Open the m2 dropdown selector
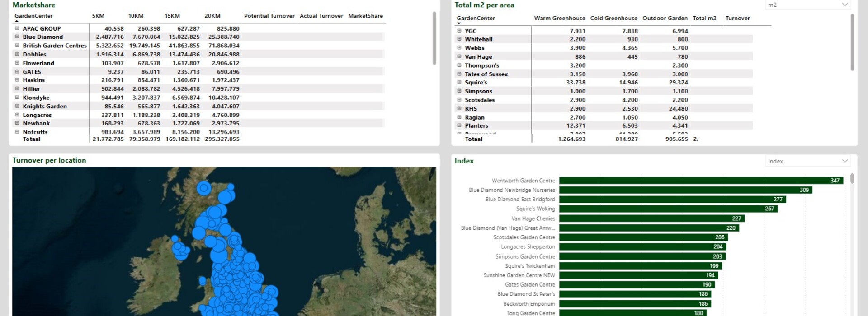 [808, 5]
